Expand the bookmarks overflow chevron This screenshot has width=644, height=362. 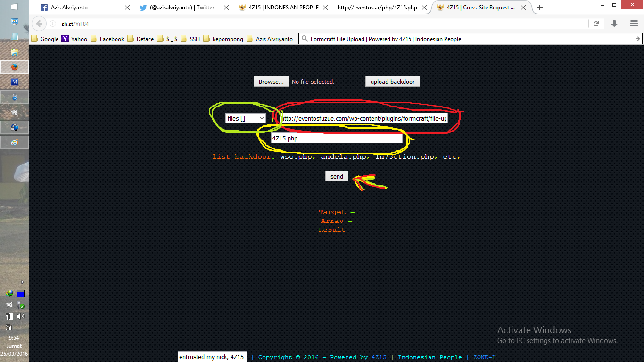click(x=637, y=39)
